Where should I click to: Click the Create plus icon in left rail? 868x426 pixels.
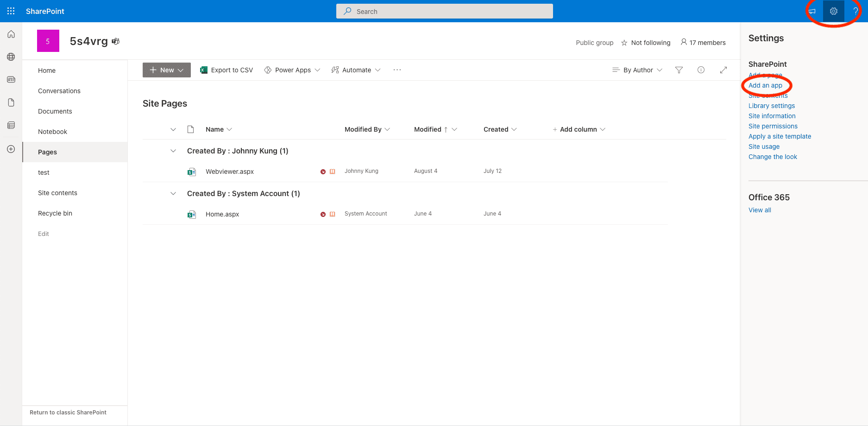pyautogui.click(x=11, y=149)
